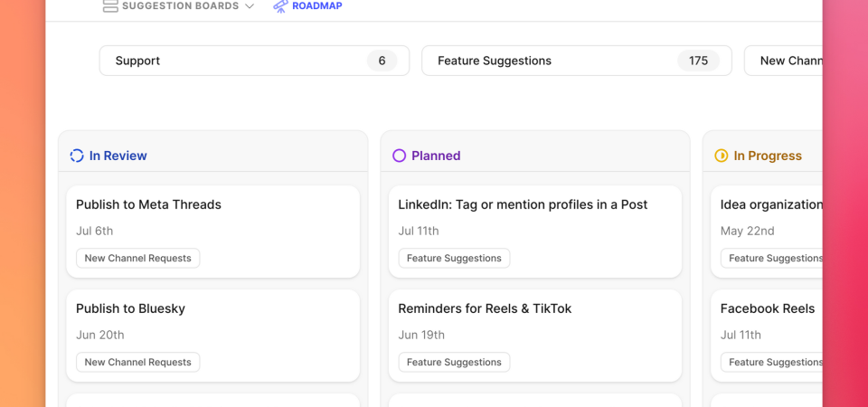Click the In Progress column heading
This screenshot has height=407, width=868.
pos(768,156)
